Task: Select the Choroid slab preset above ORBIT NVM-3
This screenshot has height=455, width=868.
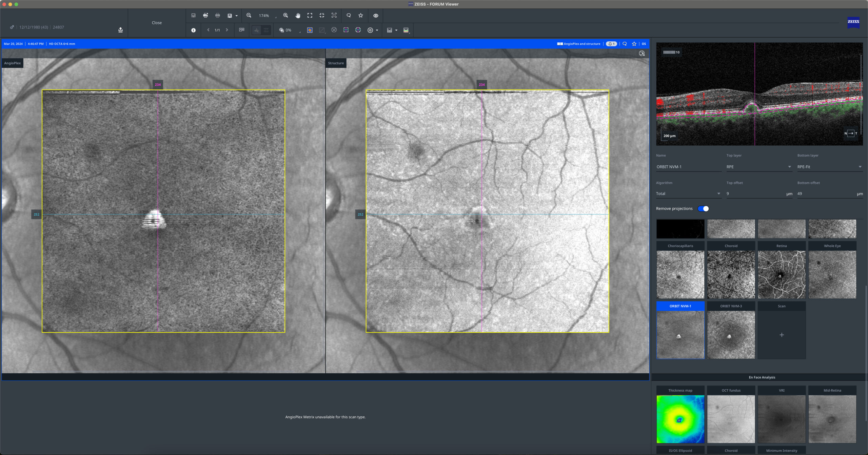Action: [x=731, y=270]
